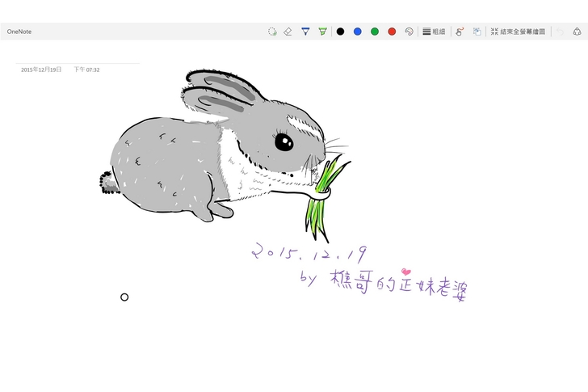Viewport: 588px width, 392px height.
Task: Click the Undo arrow
Action: [x=560, y=32]
